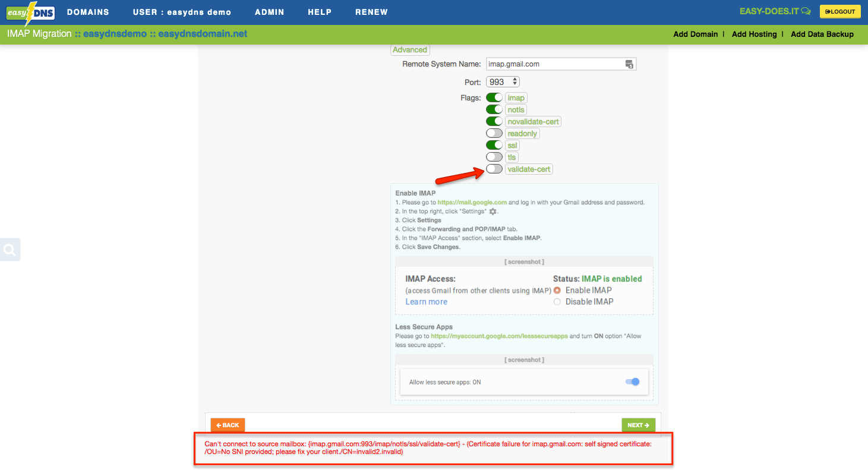This screenshot has height=470, width=868.
Task: Select Enable IMAP radio button
Action: 557,291
